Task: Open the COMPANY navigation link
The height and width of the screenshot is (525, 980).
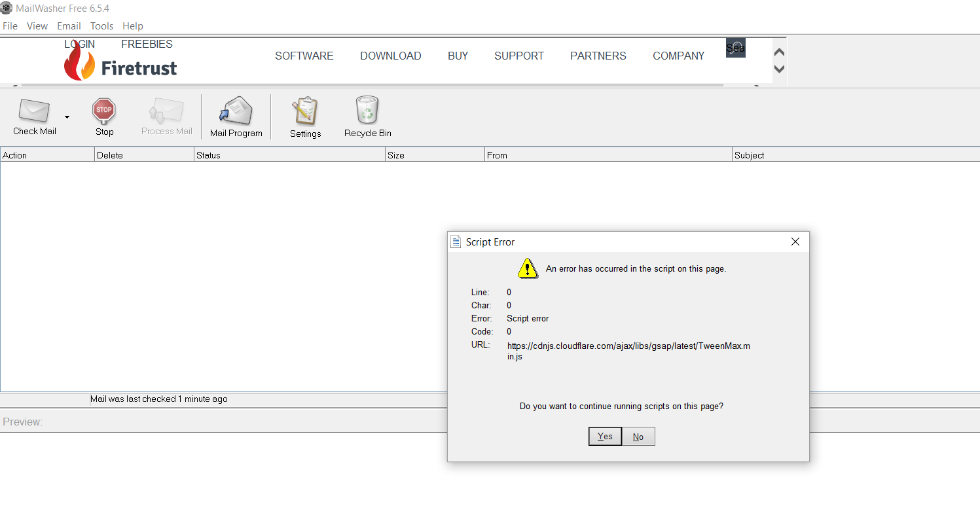Action: pyautogui.click(x=679, y=56)
